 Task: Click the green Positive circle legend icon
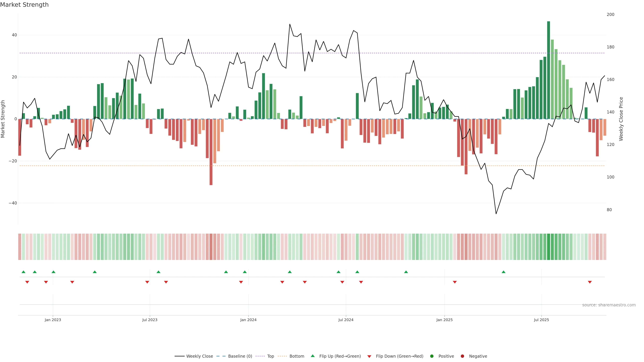432,356
